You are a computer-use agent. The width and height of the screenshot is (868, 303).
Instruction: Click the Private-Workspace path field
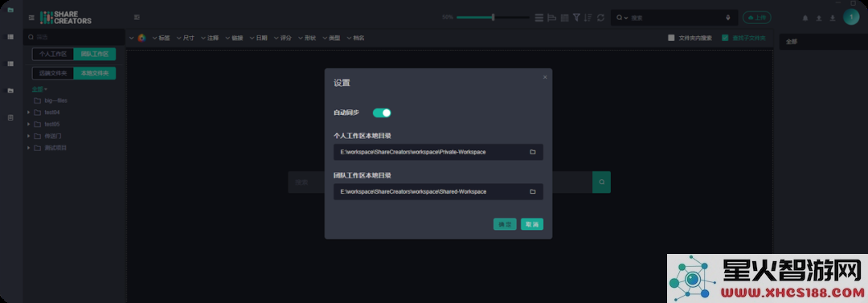point(439,152)
